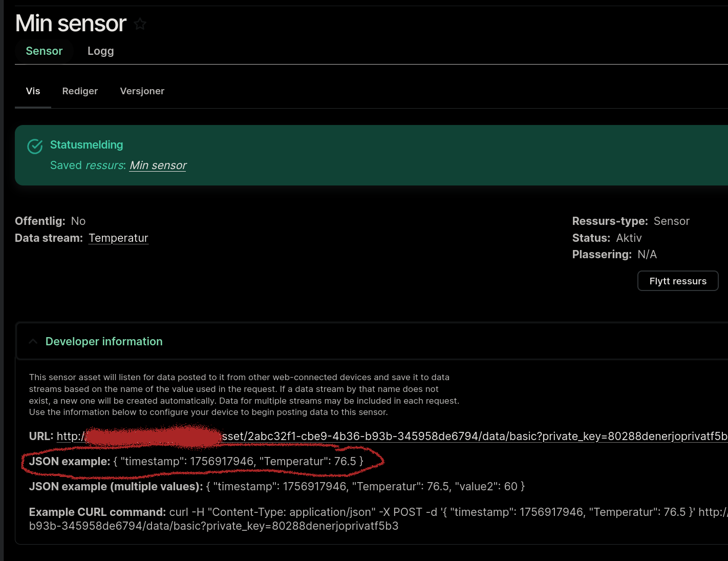Open the Temperatur data stream link
The height and width of the screenshot is (561, 728).
click(118, 238)
